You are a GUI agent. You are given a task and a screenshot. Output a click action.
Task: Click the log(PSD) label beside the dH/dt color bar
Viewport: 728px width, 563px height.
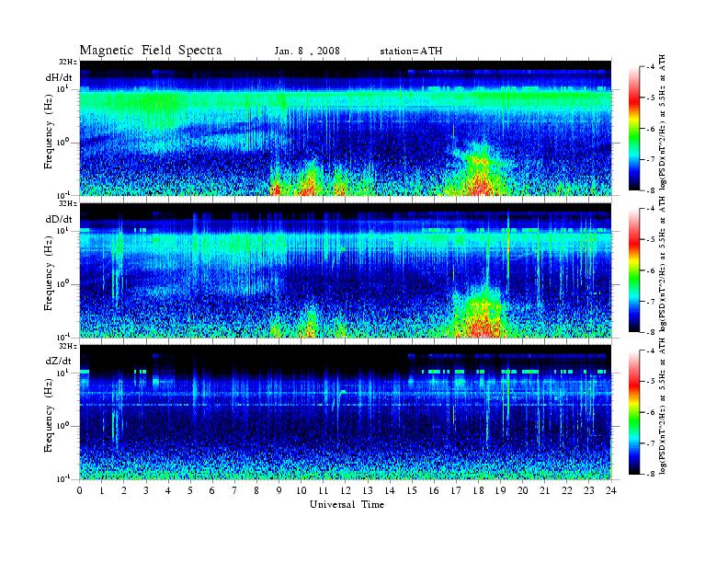663,122
